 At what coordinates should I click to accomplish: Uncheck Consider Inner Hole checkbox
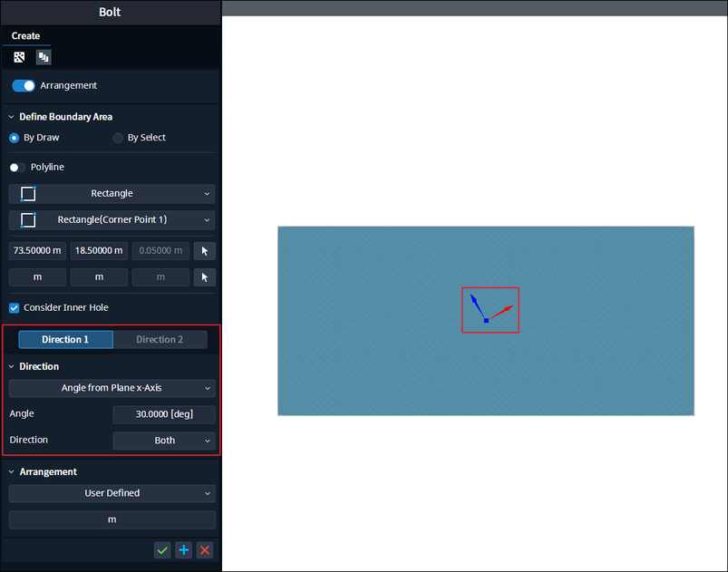coord(15,308)
